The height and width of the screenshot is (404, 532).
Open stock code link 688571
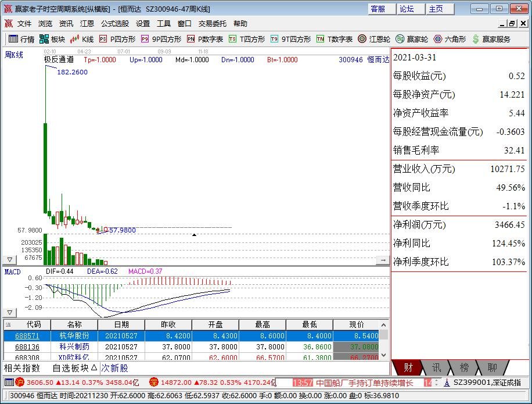click(x=27, y=336)
